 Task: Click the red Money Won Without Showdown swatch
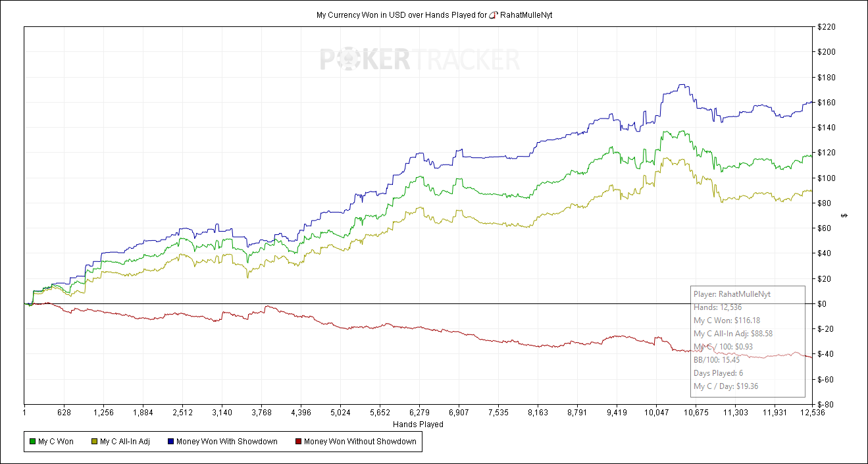click(298, 442)
